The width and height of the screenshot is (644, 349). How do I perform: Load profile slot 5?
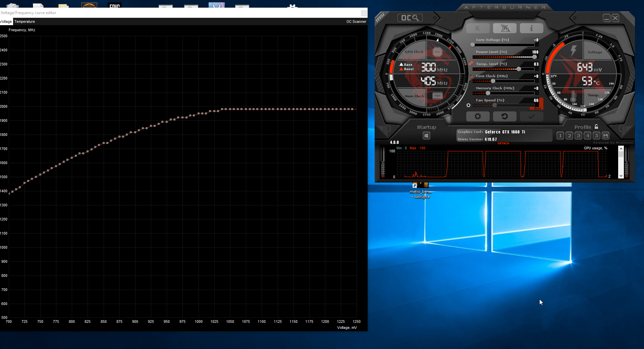tap(596, 136)
